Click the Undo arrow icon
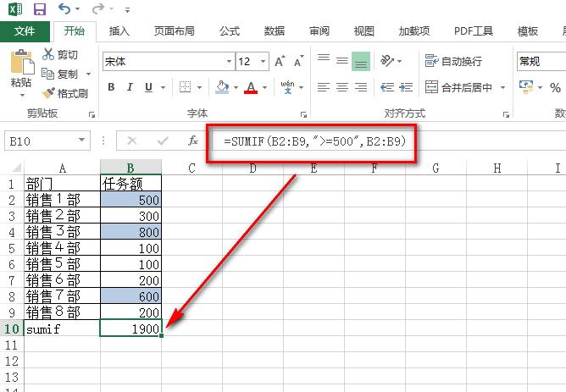 pos(64,8)
